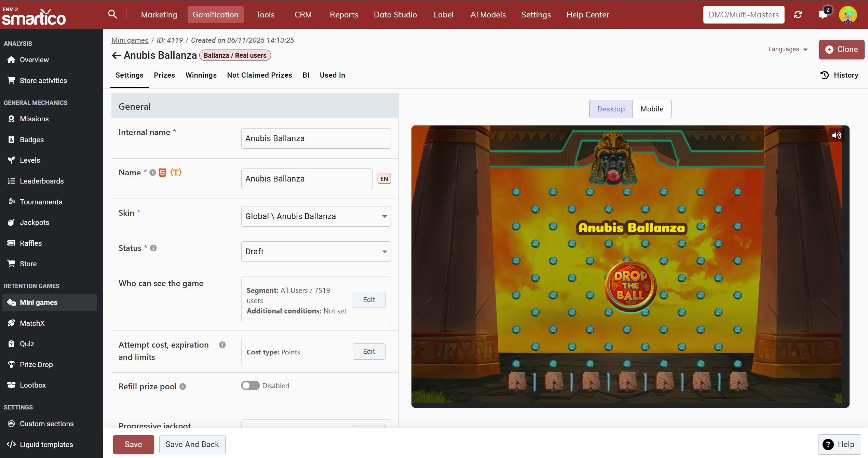Open the Skin dropdown

pyautogui.click(x=316, y=216)
